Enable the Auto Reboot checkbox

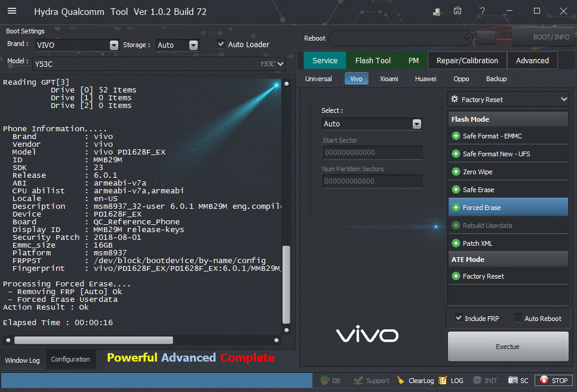click(x=518, y=318)
